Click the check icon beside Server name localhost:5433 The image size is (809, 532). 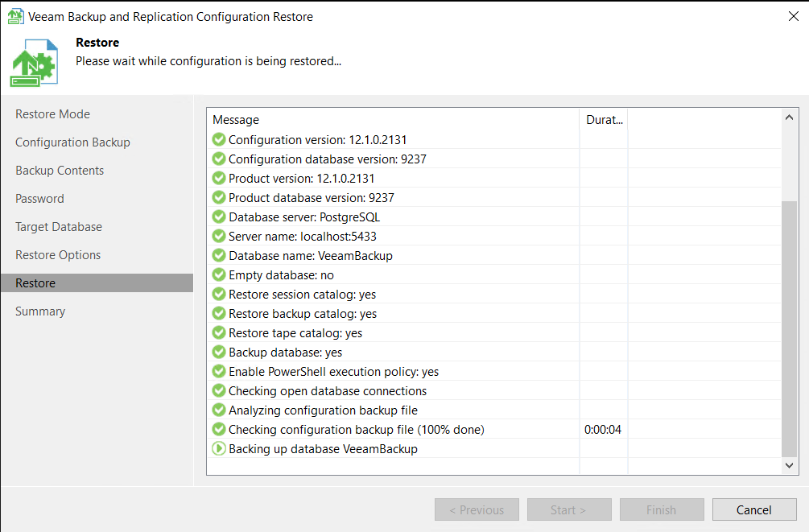(219, 237)
